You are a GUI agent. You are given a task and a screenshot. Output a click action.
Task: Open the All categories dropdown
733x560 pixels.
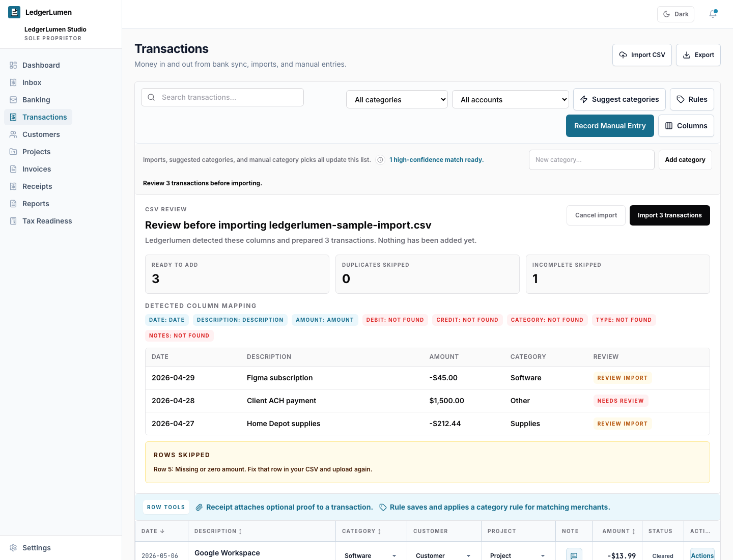point(397,100)
